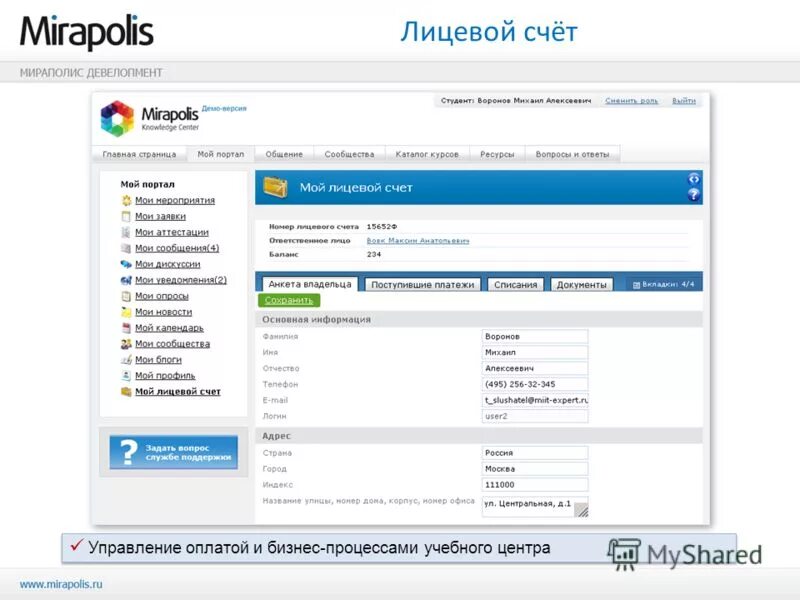Viewport: 800px width, 600px height.
Task: Click the Страна field containing Россия
Action: point(535,453)
